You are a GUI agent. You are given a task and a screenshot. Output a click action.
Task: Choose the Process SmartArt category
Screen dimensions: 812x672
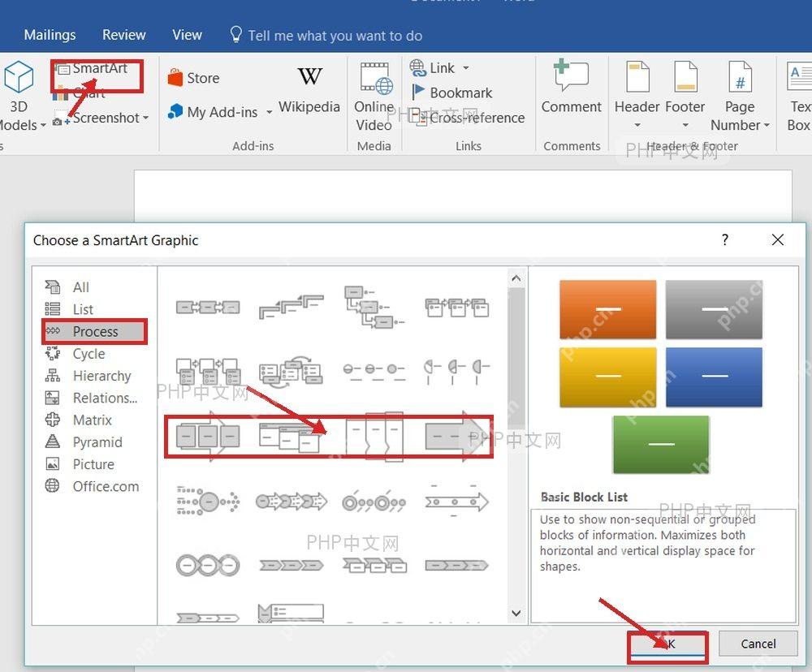pos(93,331)
